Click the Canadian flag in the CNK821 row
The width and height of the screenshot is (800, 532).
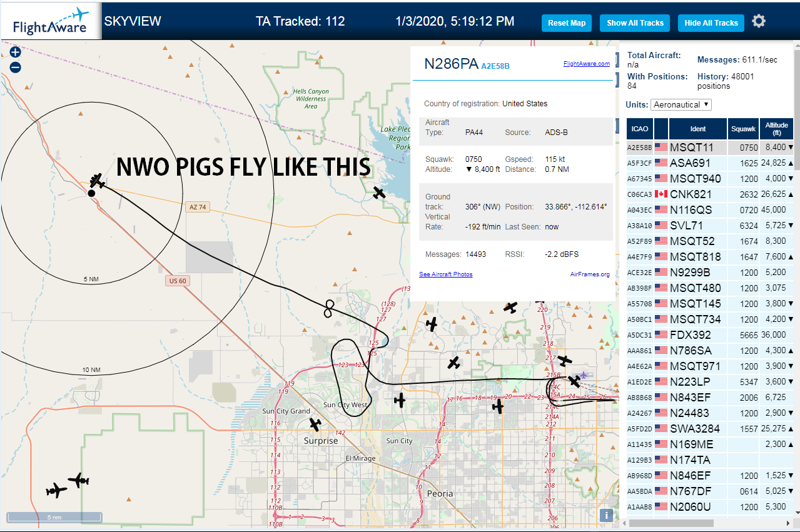coord(661,194)
